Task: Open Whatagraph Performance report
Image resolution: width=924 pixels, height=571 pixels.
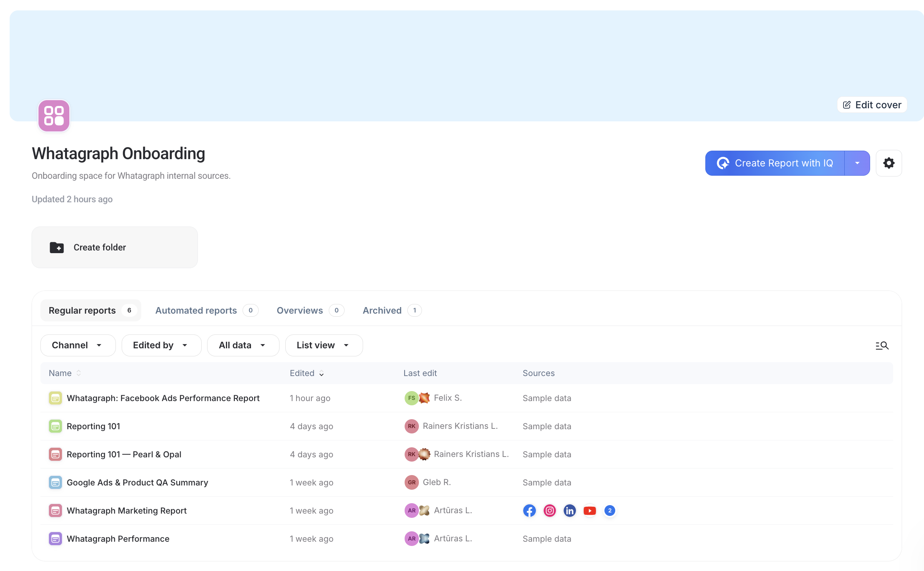Action: (118, 539)
